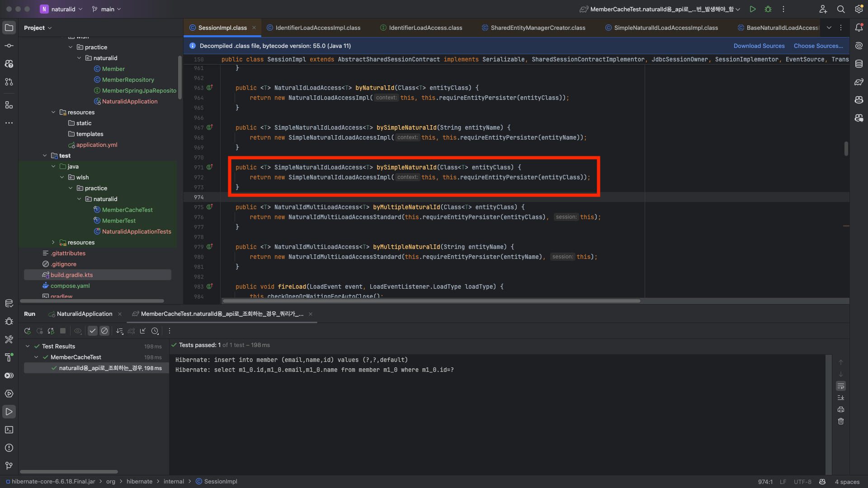This screenshot has width=868, height=488.
Task: Click Choose Sources link
Action: pyautogui.click(x=818, y=46)
